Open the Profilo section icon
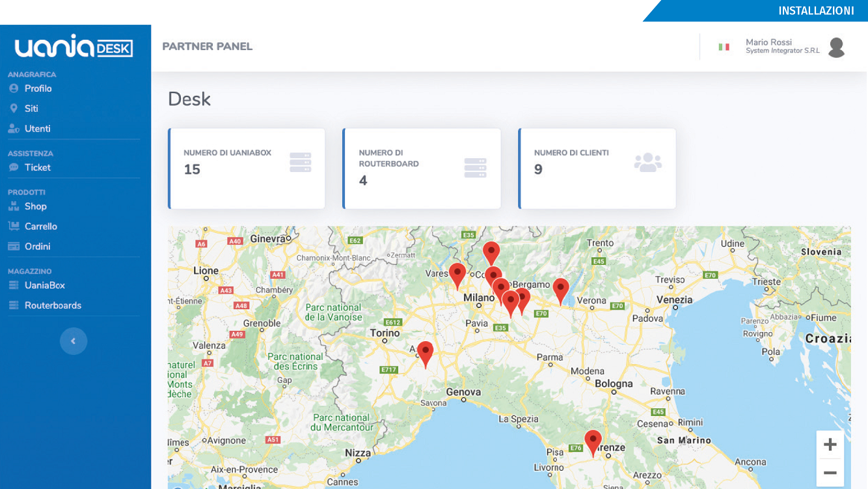The width and height of the screenshot is (868, 489). pyautogui.click(x=14, y=88)
